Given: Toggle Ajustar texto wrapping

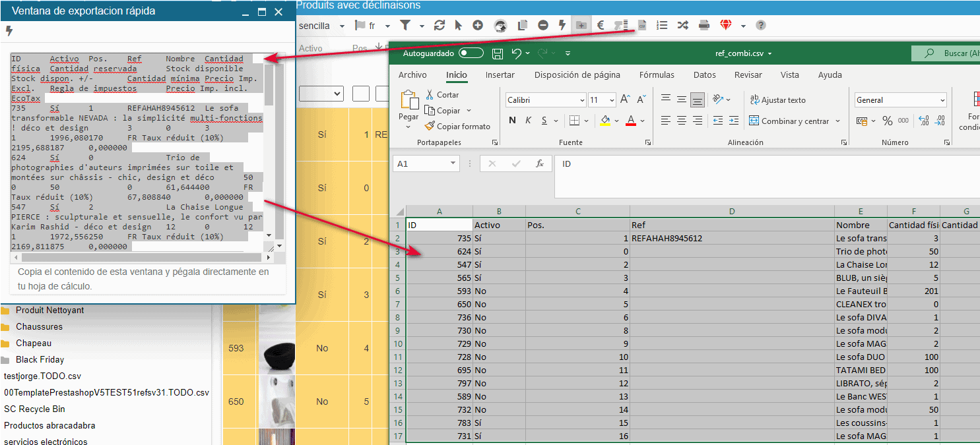Looking at the screenshot, I should pos(778,100).
